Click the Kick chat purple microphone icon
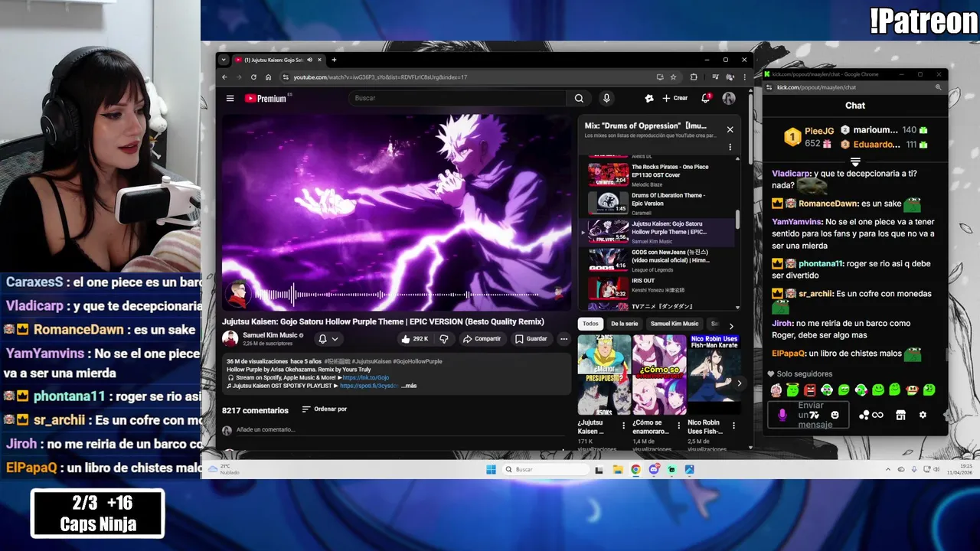Viewport: 980px width, 551px height. click(x=782, y=415)
